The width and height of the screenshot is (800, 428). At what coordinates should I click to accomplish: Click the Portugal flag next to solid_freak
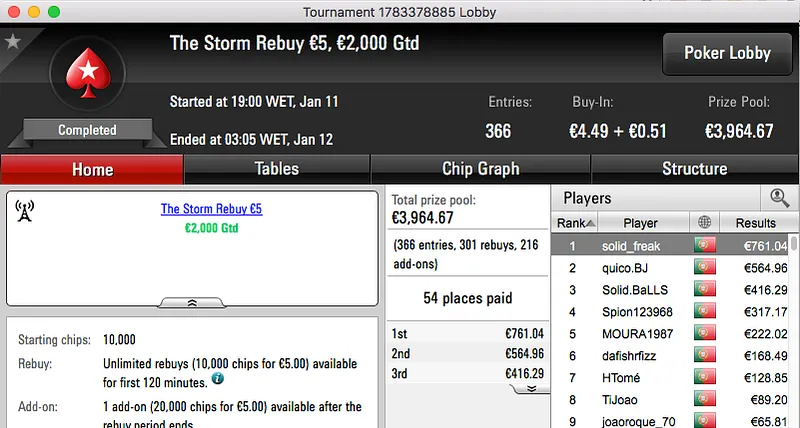pos(706,245)
